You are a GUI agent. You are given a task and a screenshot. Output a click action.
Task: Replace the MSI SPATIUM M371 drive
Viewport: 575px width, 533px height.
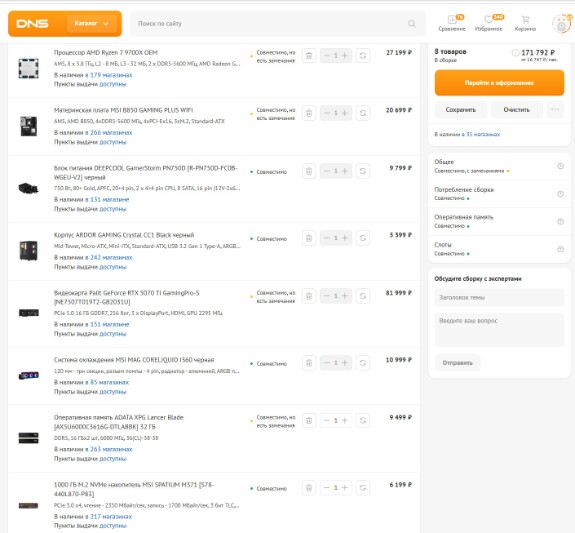point(363,488)
